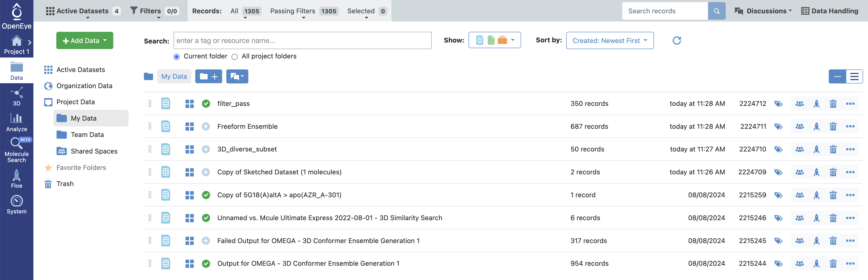This screenshot has width=868, height=280.
Task: Refresh the dataset list
Action: [677, 40]
